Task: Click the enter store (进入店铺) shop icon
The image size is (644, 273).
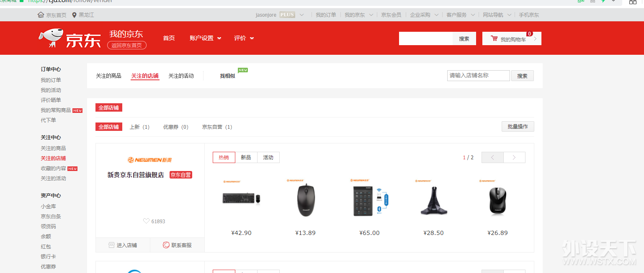Action: click(111, 245)
